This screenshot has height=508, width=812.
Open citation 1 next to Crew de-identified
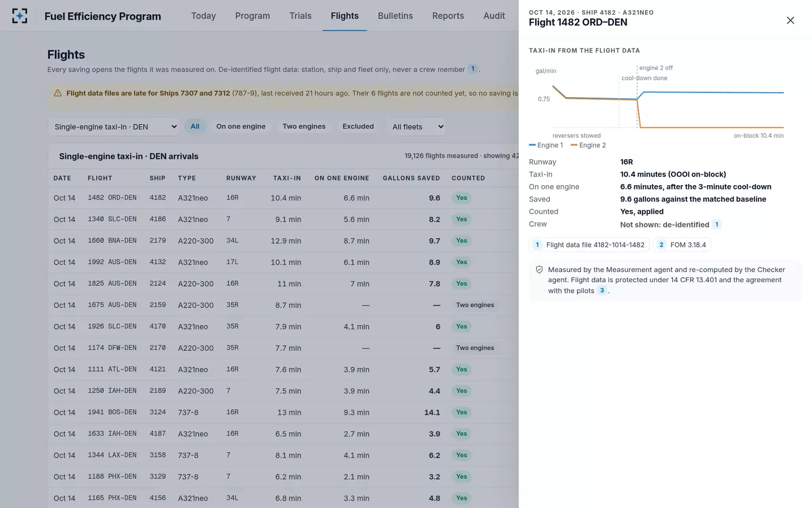point(717,224)
